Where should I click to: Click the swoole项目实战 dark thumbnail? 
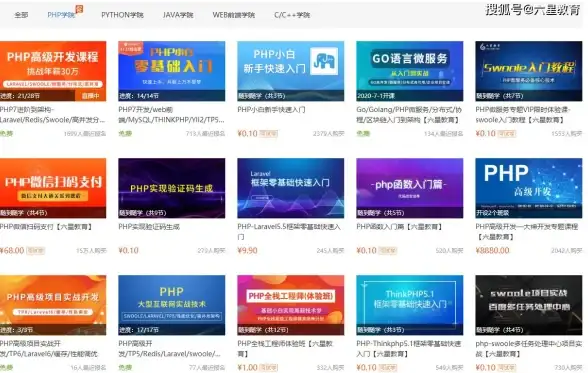click(x=529, y=305)
